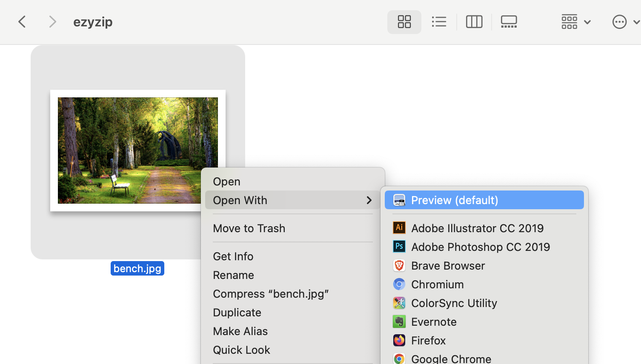Switch to column view mode
The height and width of the screenshot is (364, 641).
click(x=474, y=22)
